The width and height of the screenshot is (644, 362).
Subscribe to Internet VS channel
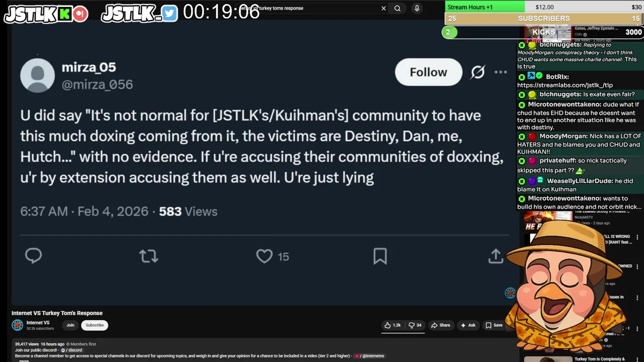pyautogui.click(x=95, y=325)
